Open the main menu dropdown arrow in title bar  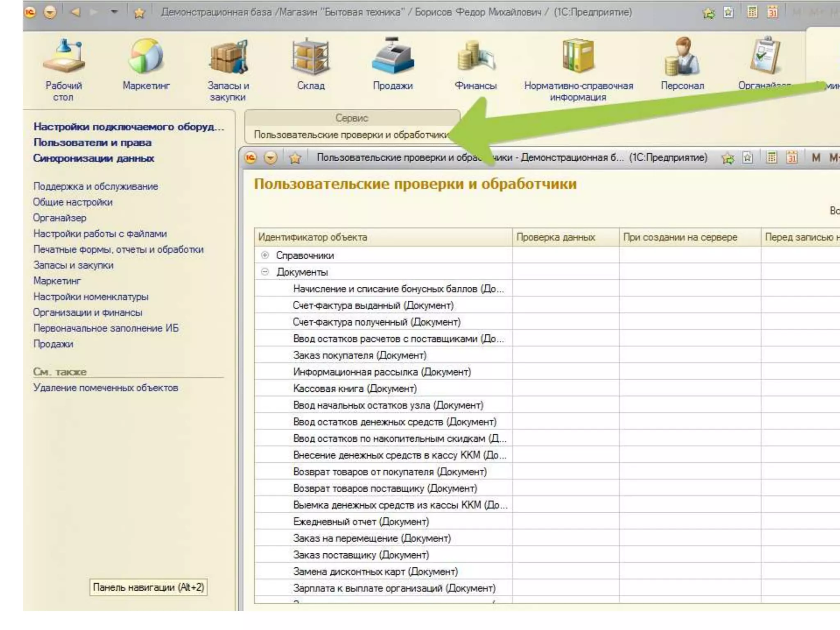tap(50, 12)
